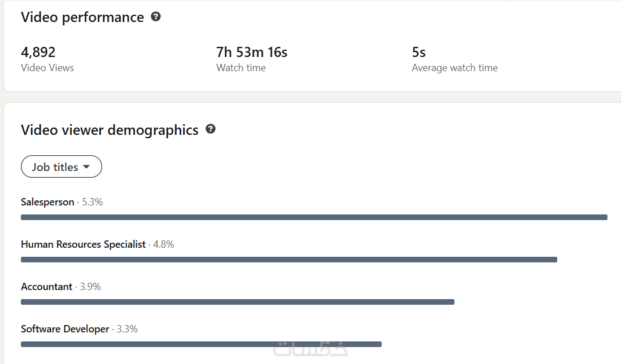Open the Job titles dropdown
This screenshot has width=621, height=364.
pos(61,167)
